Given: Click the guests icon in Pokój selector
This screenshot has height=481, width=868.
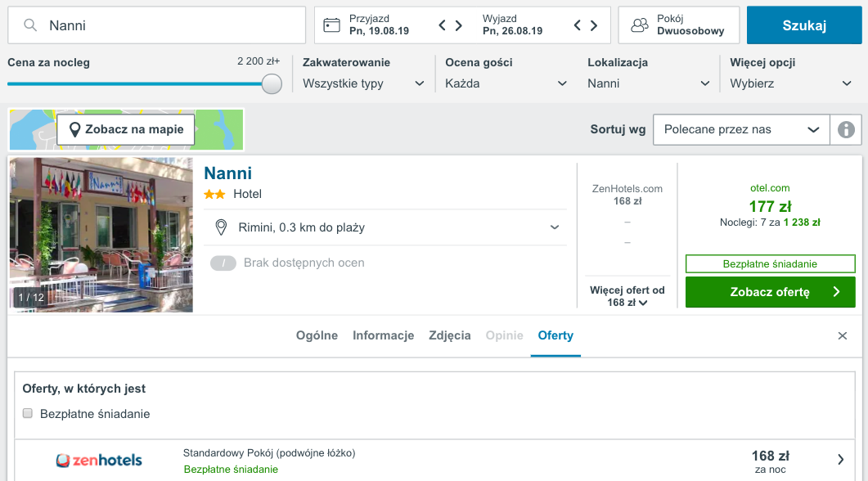Looking at the screenshot, I should (x=640, y=25).
